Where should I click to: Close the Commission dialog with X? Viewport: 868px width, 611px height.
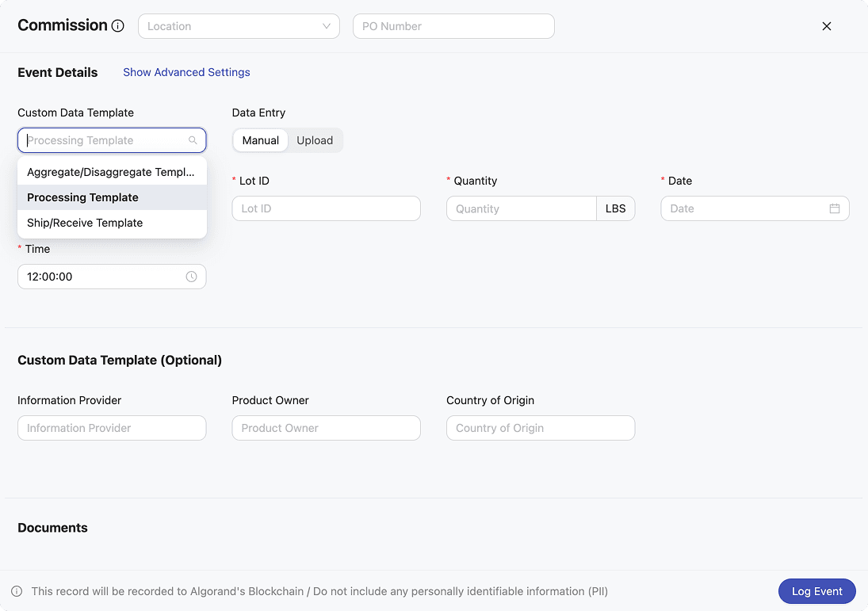tap(827, 26)
